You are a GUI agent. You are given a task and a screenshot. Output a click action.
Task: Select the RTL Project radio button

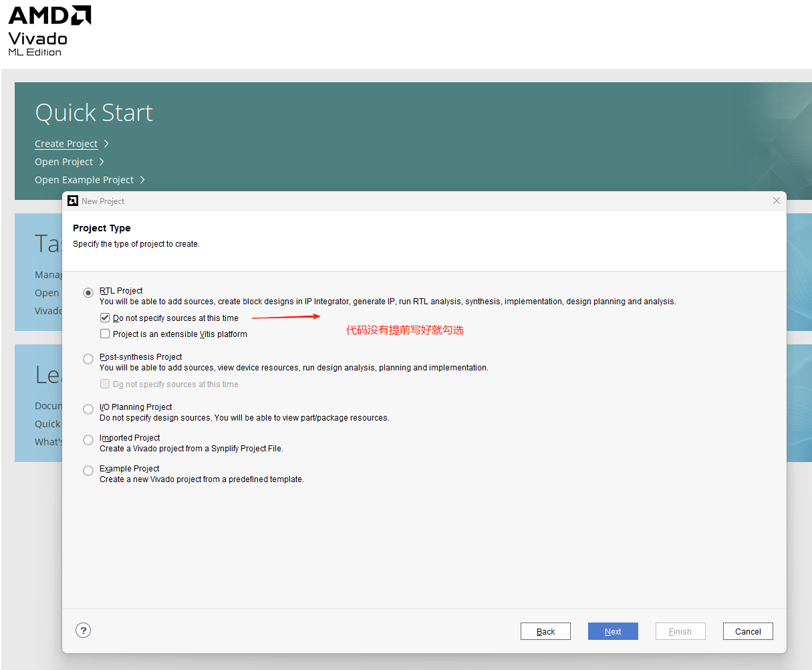click(x=88, y=293)
